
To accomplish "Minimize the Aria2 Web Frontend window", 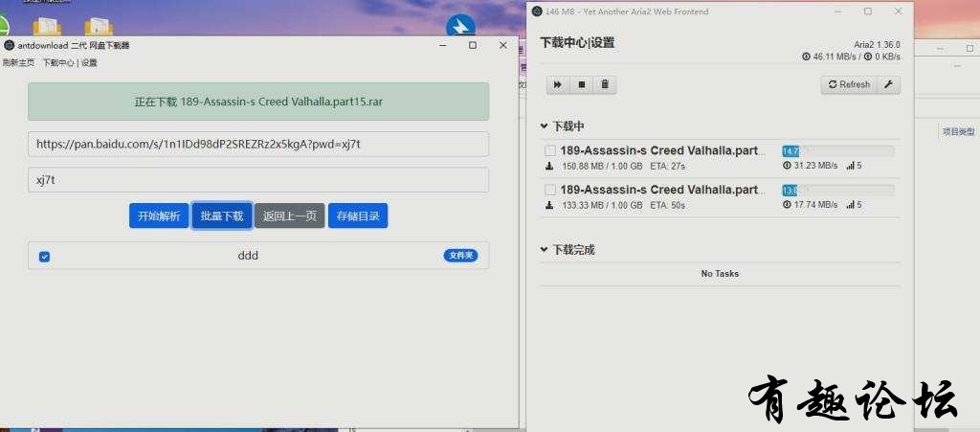I will tap(837, 11).
